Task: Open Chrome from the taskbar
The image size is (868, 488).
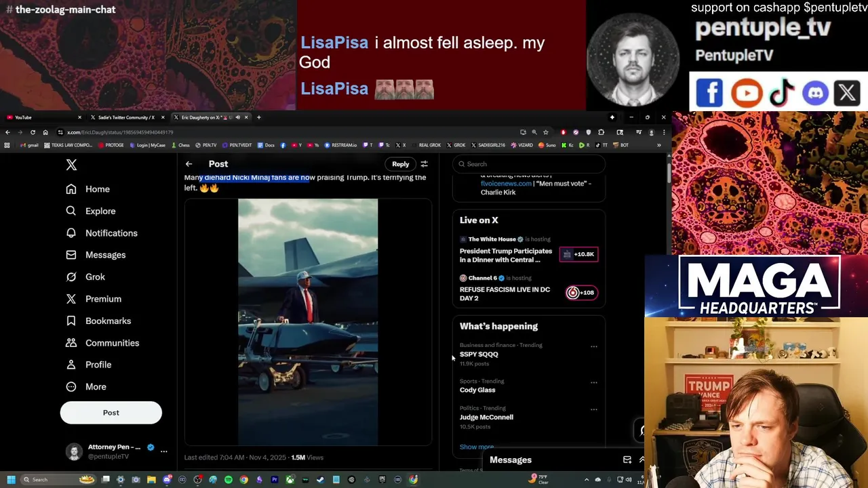Action: click(x=243, y=480)
